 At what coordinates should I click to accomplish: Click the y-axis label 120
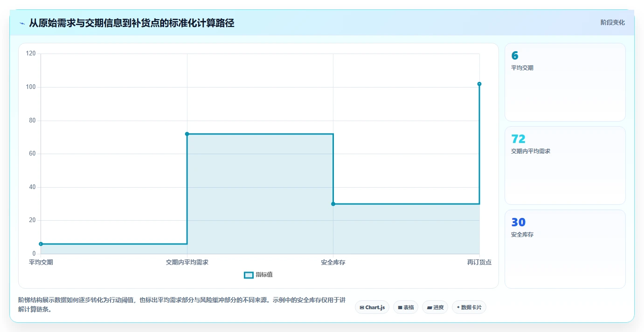[x=31, y=54]
